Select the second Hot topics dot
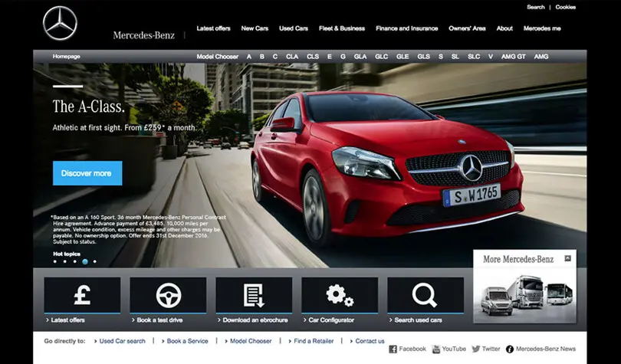The image size is (621, 364). tap(65, 261)
